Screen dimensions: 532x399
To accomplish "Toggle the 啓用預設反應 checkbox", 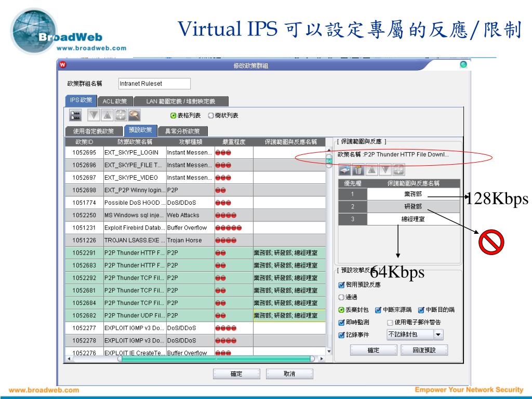I will [x=341, y=285].
